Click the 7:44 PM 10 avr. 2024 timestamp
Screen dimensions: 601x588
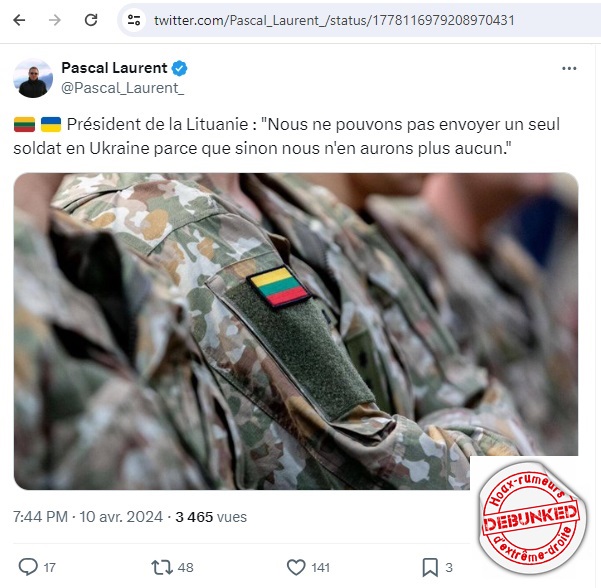point(88,517)
